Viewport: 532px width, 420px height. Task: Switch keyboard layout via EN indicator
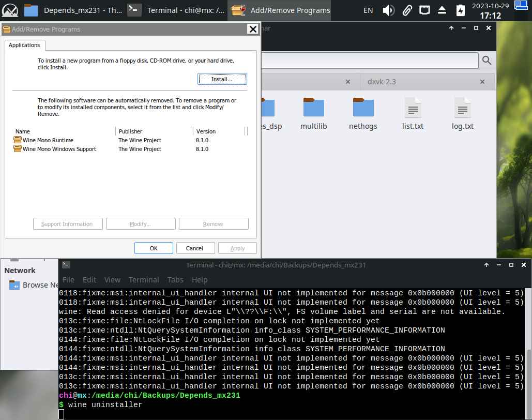tap(368, 10)
